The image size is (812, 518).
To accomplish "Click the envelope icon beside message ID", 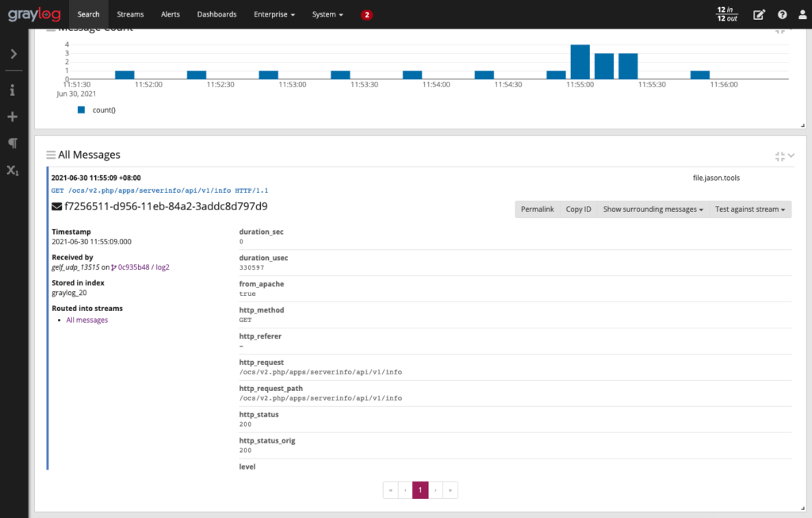I will [x=57, y=207].
